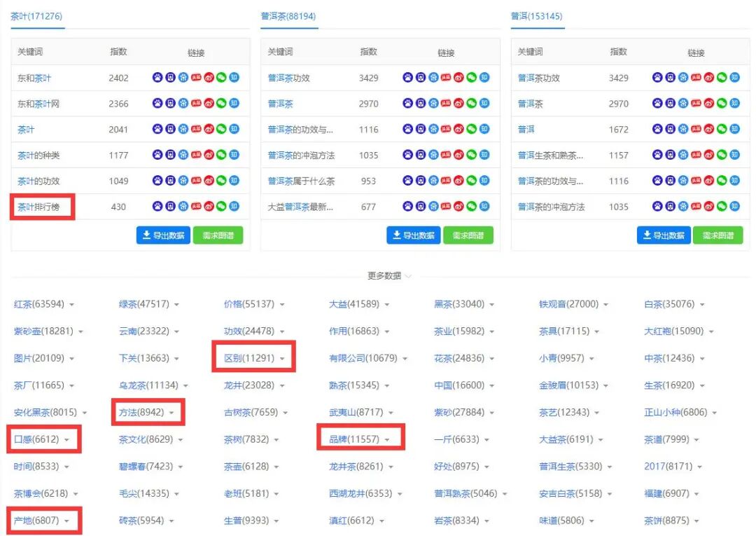Click the 茶饼(8875) tag link
Viewport: 756px width, 536px height.
tap(667, 521)
